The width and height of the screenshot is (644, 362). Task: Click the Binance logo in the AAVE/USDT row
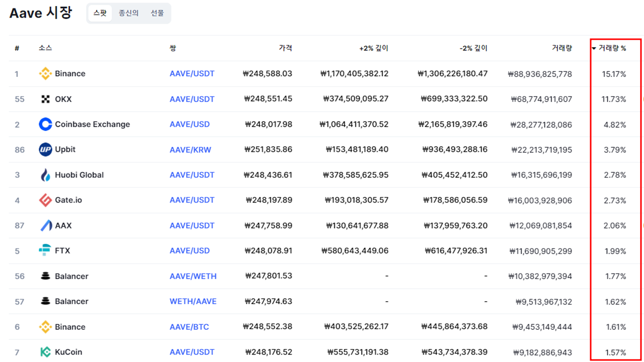(45, 73)
